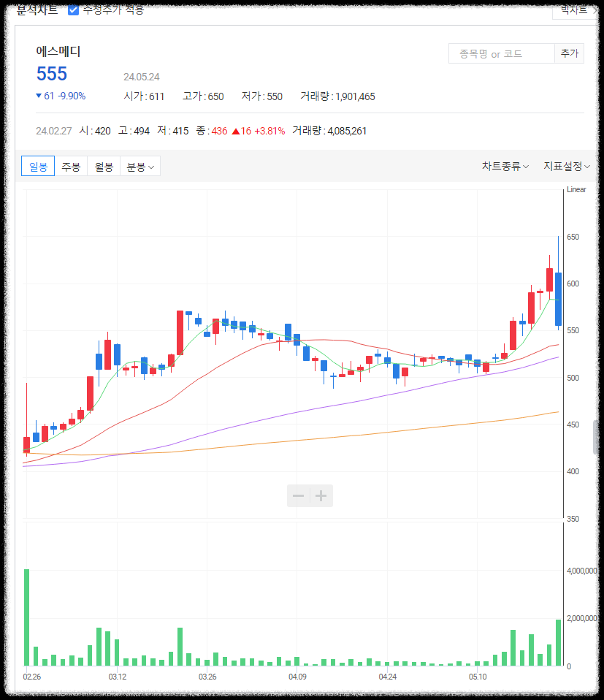Viewport: 604px width, 700px height.
Task: Toggle the 수정주가 적용 checkbox
Action: pos(73,9)
